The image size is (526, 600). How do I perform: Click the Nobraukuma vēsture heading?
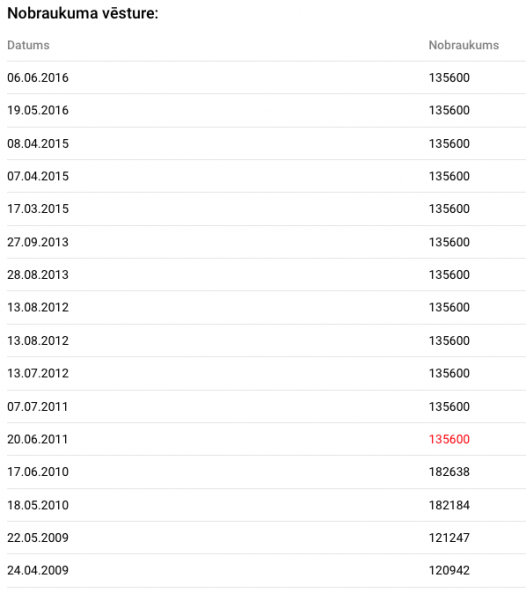tap(83, 13)
